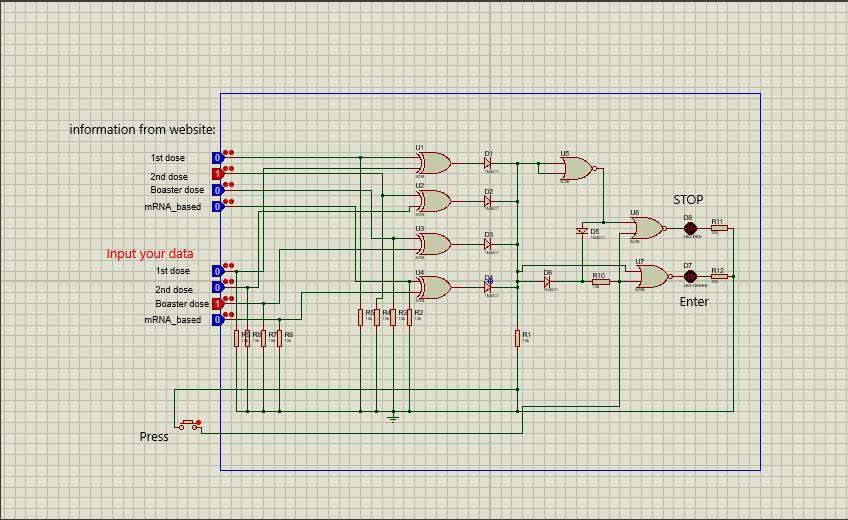848x520 pixels.
Task: Toggle the website 1st dose logic state
Action: tap(217, 158)
